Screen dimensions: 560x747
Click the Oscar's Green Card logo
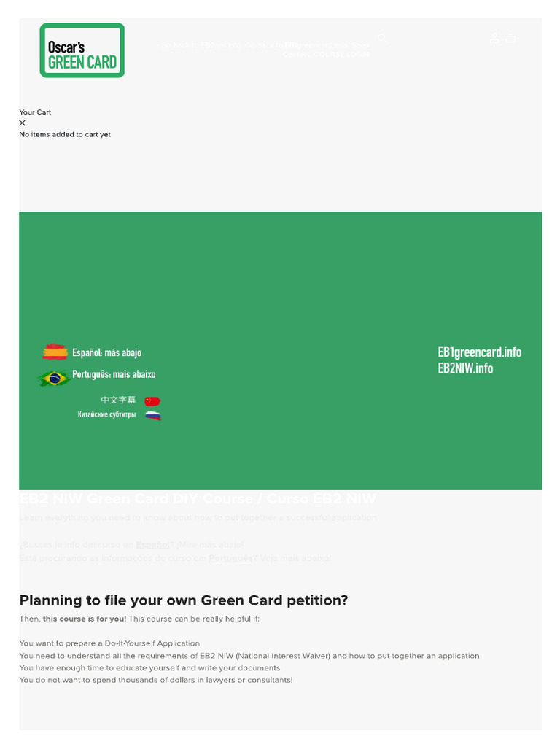point(82,50)
